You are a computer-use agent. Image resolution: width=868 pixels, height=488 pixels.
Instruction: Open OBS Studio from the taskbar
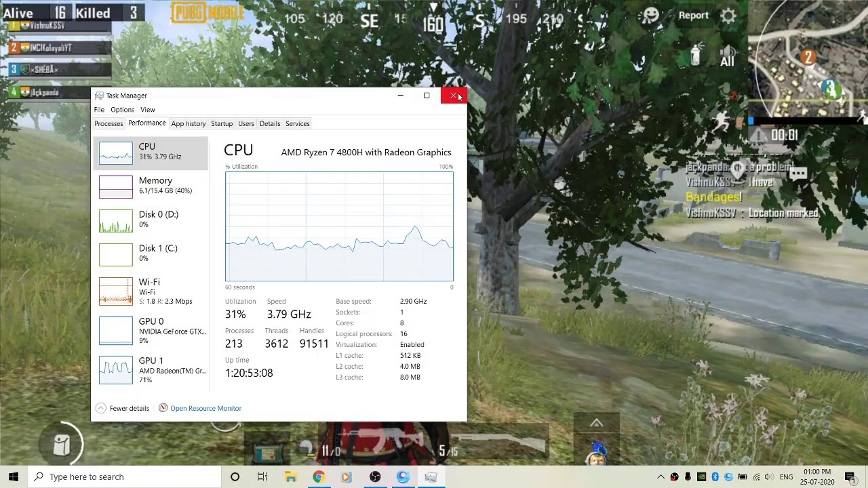[375, 476]
